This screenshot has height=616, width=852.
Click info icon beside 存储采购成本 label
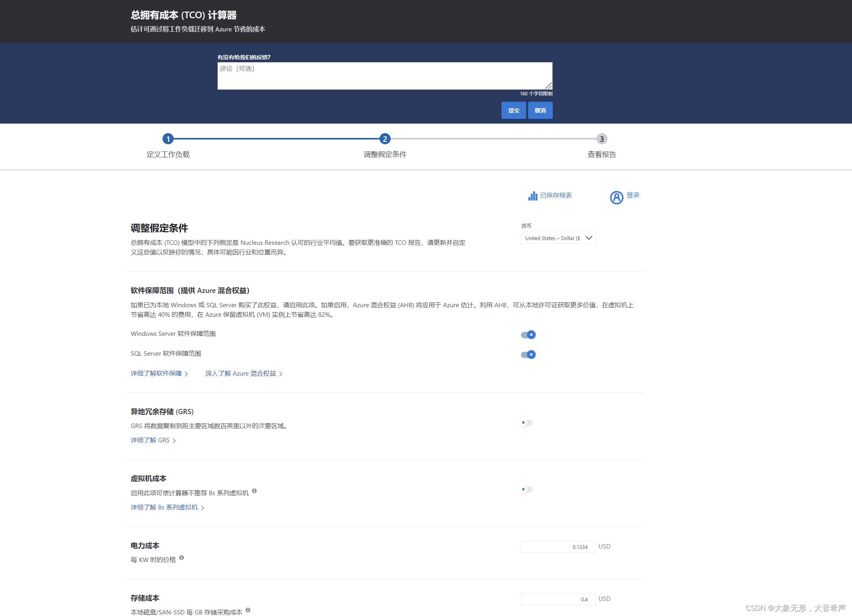[x=248, y=610]
